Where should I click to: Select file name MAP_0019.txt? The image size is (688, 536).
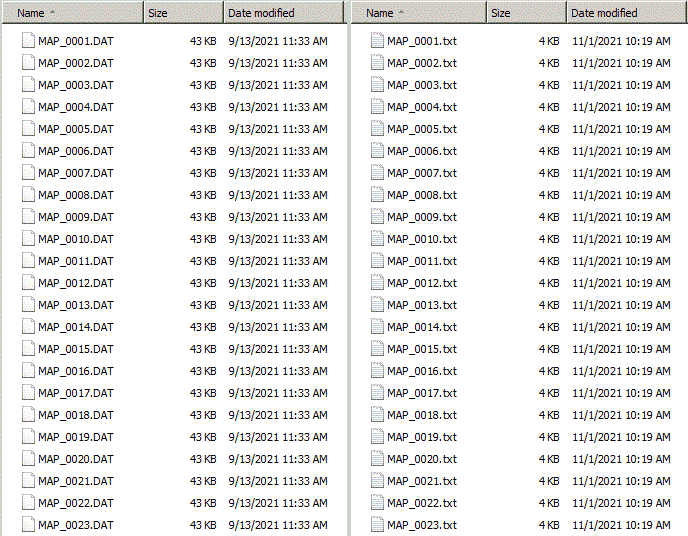[422, 437]
